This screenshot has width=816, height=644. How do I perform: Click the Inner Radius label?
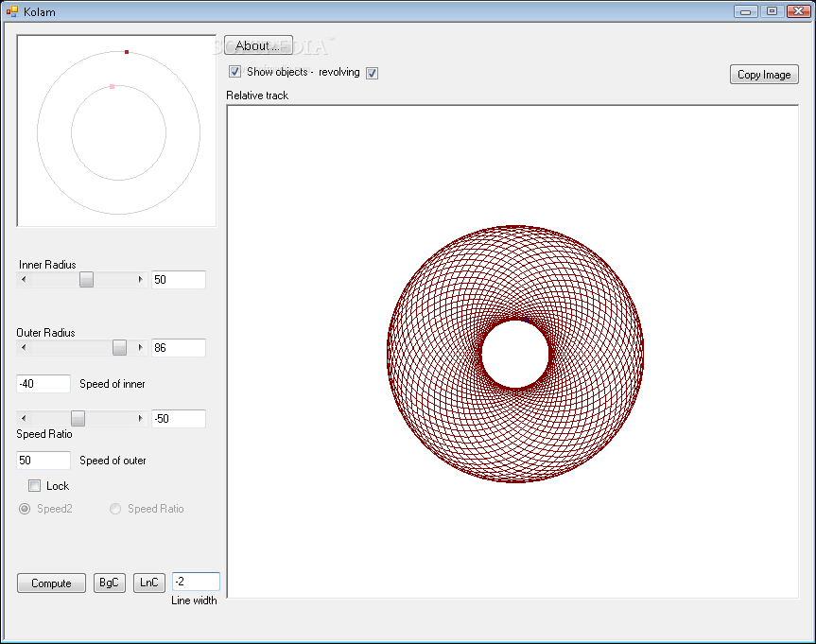(47, 265)
